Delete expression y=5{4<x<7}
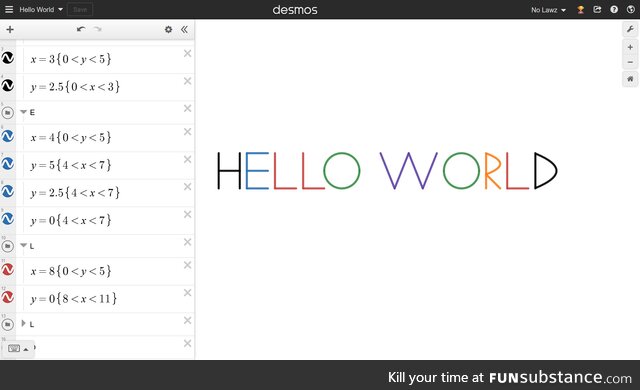 point(187,160)
